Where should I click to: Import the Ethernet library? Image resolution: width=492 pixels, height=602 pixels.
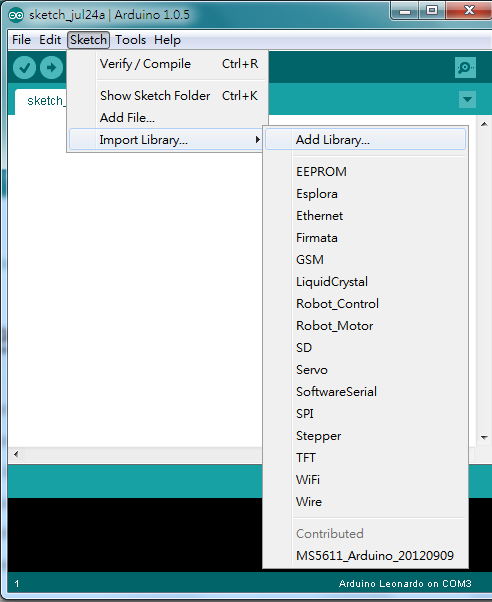point(365,216)
